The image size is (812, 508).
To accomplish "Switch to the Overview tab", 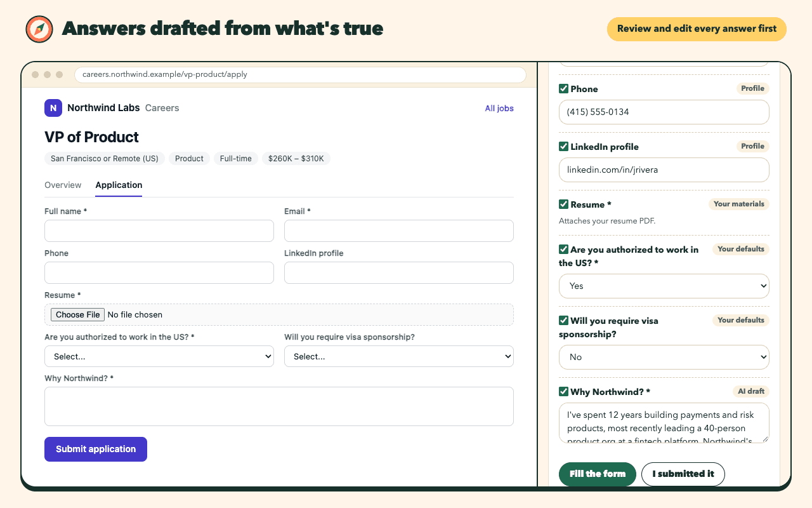I will (x=63, y=185).
